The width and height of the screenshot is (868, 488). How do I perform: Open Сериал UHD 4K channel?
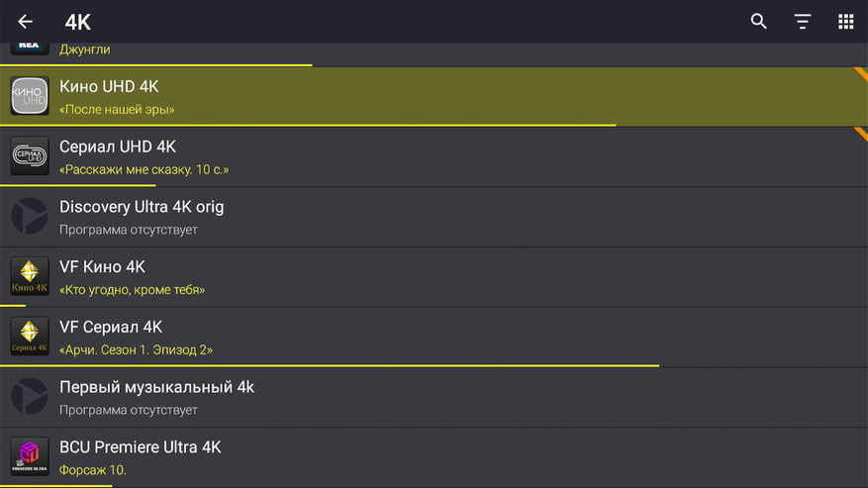[118, 146]
